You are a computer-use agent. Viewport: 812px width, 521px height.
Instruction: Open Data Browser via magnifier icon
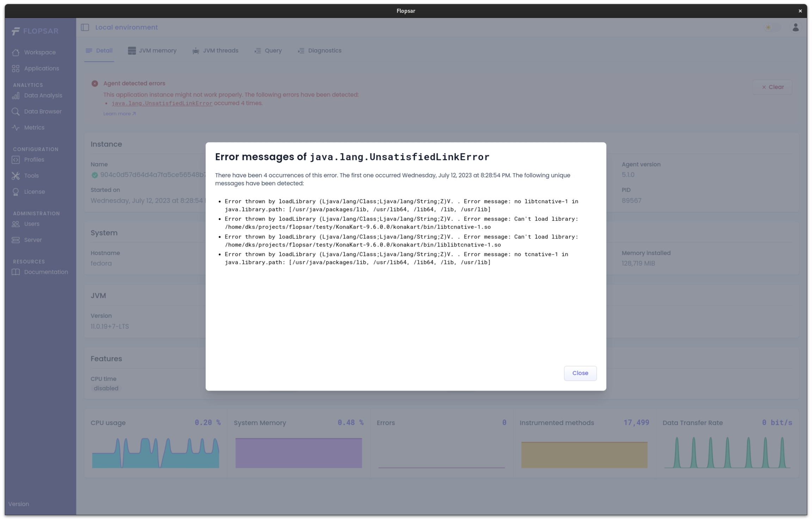pyautogui.click(x=16, y=112)
